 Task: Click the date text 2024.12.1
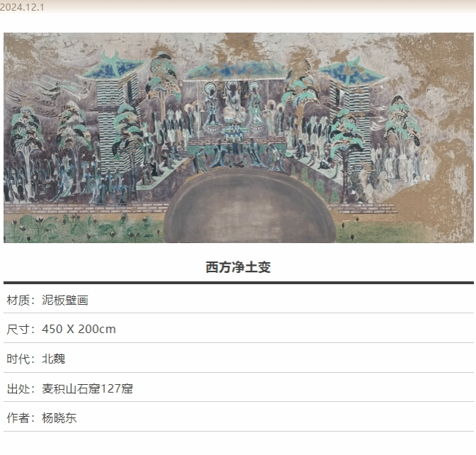pyautogui.click(x=22, y=7)
